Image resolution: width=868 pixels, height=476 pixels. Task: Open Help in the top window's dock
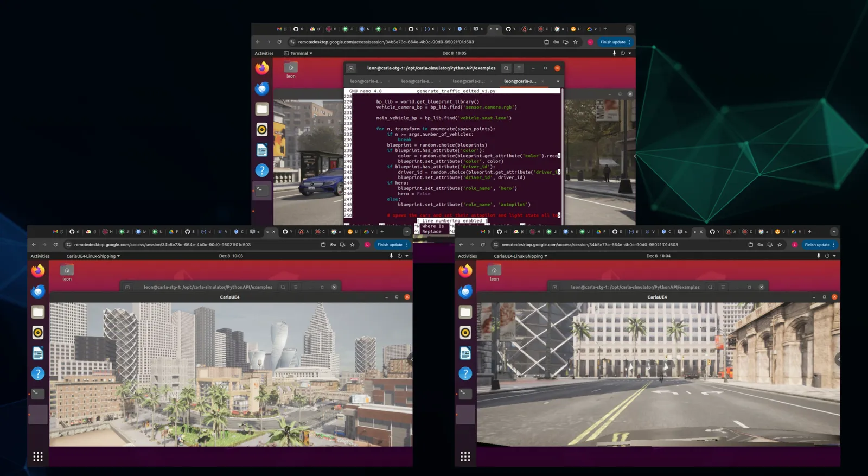[262, 170]
